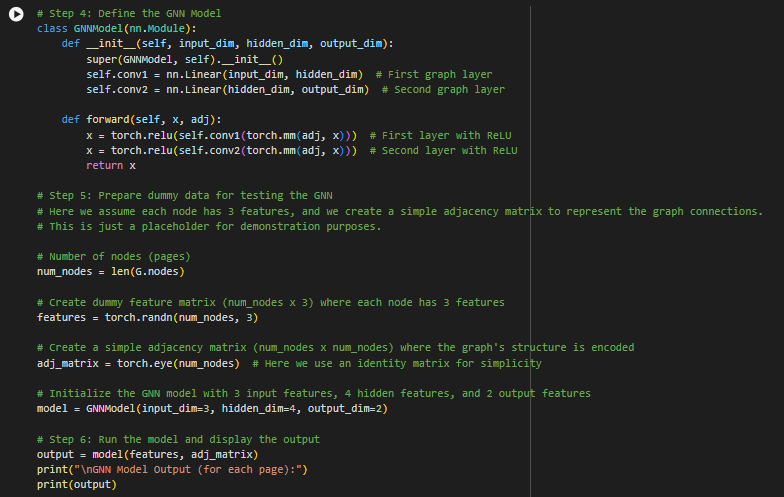
Task: Click the 'print(output)' line
Action: [x=76, y=484]
